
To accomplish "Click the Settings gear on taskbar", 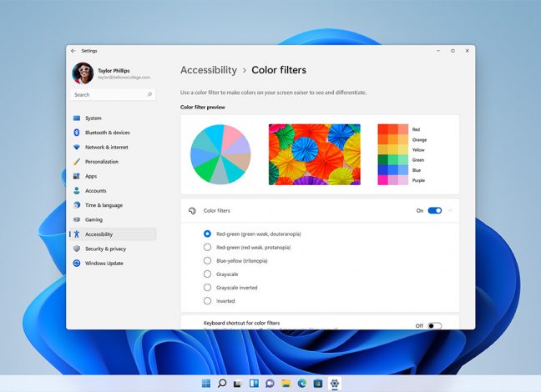I will [x=334, y=384].
